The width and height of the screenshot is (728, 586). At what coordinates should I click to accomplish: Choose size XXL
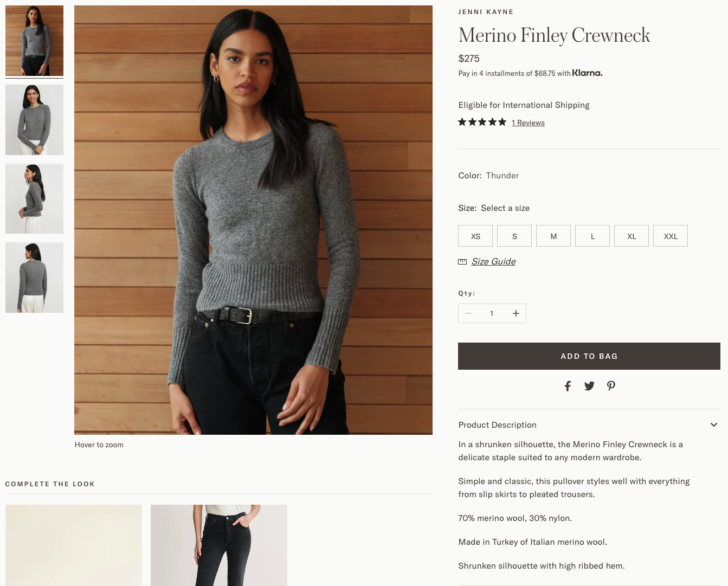pos(671,236)
